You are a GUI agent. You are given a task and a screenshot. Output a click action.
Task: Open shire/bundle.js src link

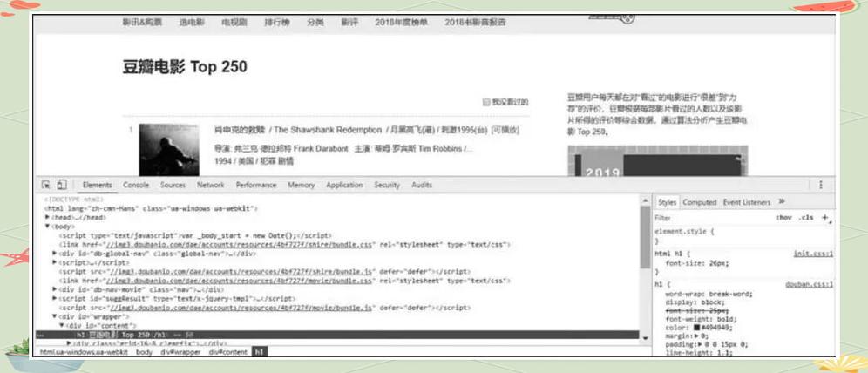coord(242,272)
